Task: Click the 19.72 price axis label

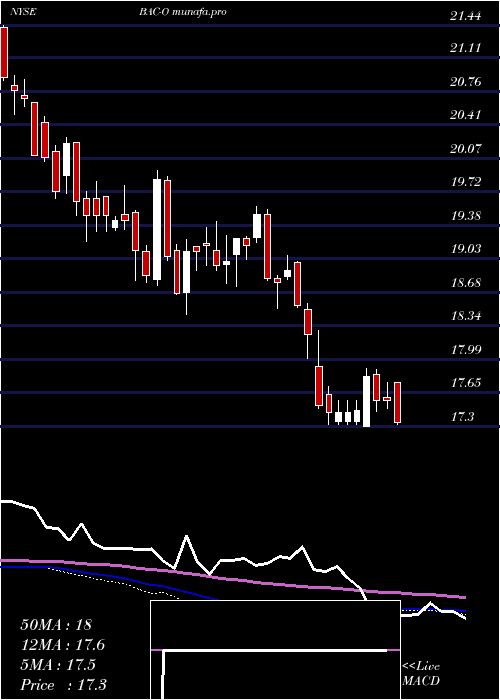Action: point(466,182)
